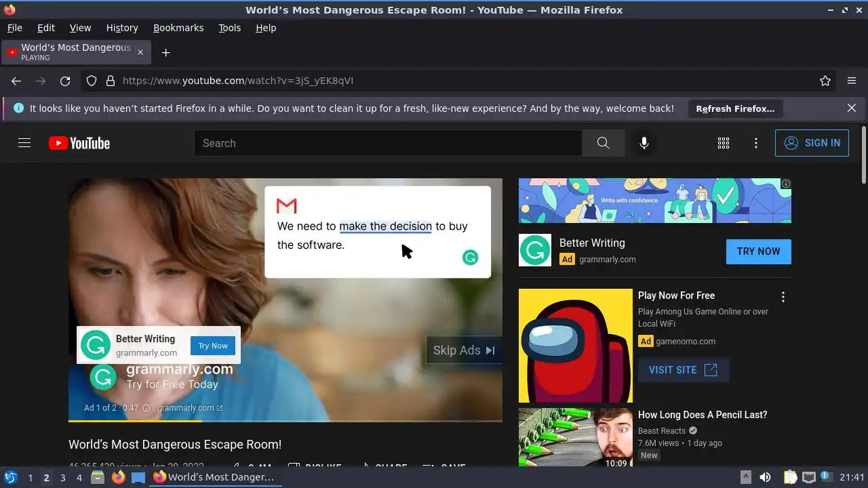Open the File menu
This screenshot has height=488, width=868.
pos(14,28)
